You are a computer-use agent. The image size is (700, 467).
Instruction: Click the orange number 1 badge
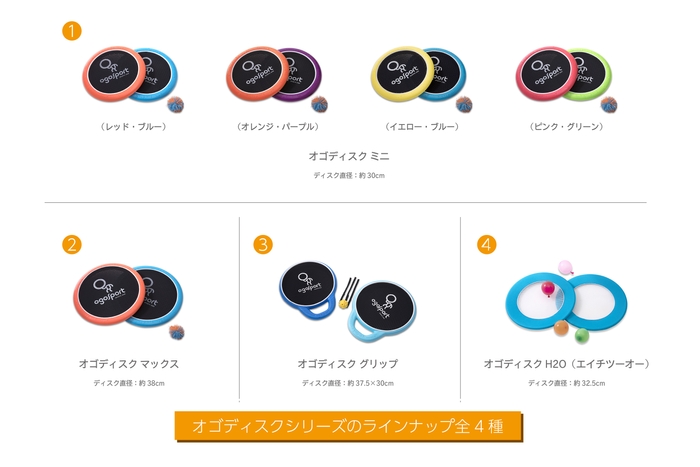coord(71,31)
